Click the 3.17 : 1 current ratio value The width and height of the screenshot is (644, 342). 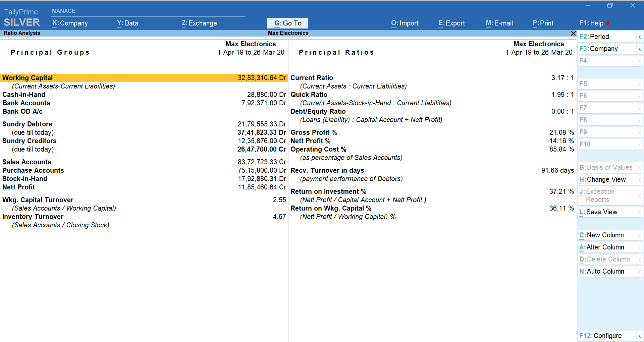click(562, 78)
